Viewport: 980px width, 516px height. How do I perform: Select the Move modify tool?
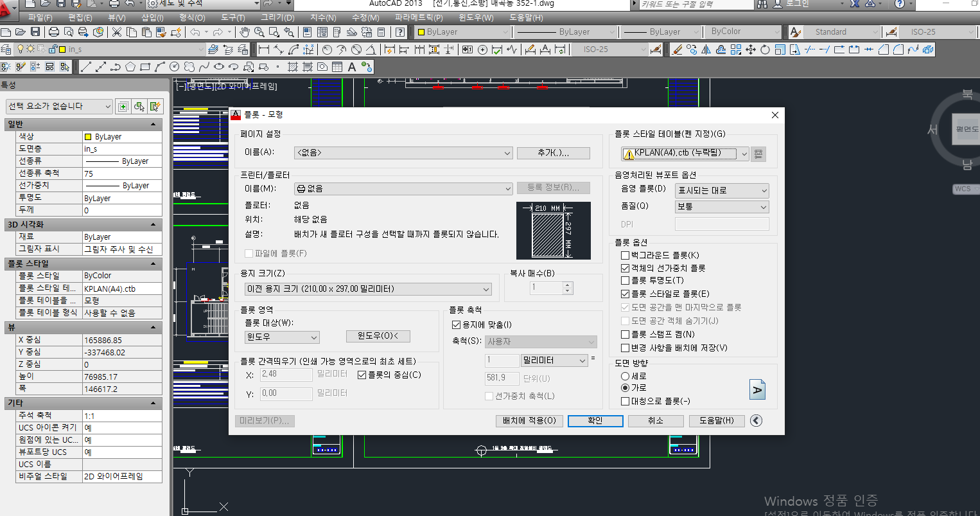(x=751, y=49)
